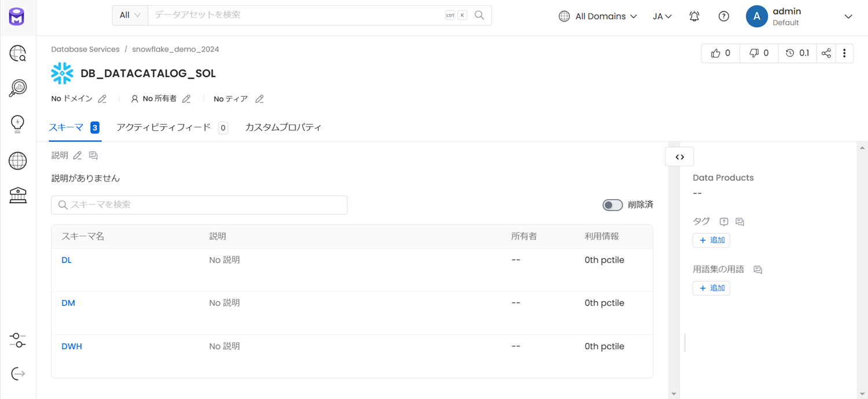Toggle the 削除済 switch
This screenshot has height=399, width=868.
coord(612,204)
